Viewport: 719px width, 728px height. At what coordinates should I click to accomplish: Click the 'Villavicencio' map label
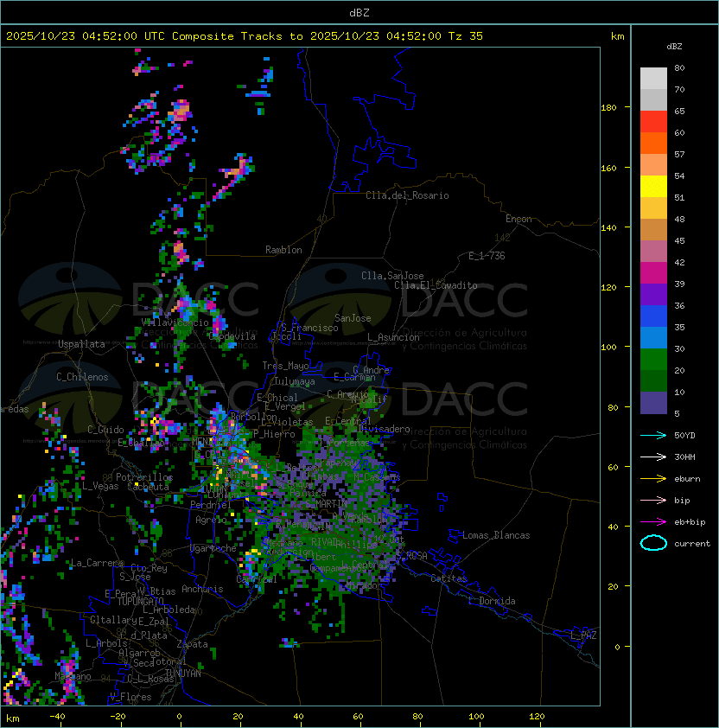click(x=175, y=322)
